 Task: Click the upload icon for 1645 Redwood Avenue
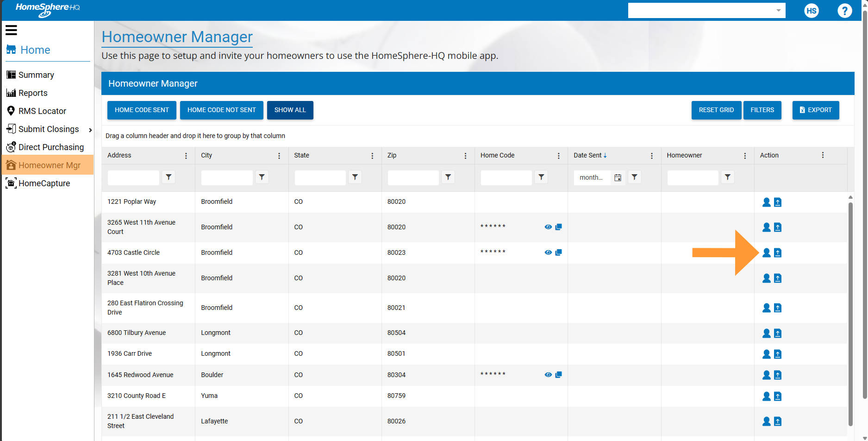coord(778,375)
